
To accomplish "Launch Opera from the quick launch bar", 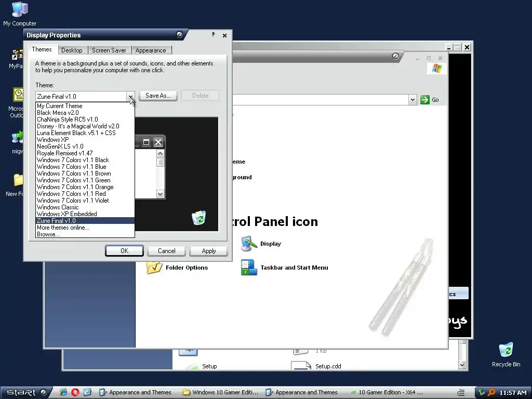I will (75, 392).
